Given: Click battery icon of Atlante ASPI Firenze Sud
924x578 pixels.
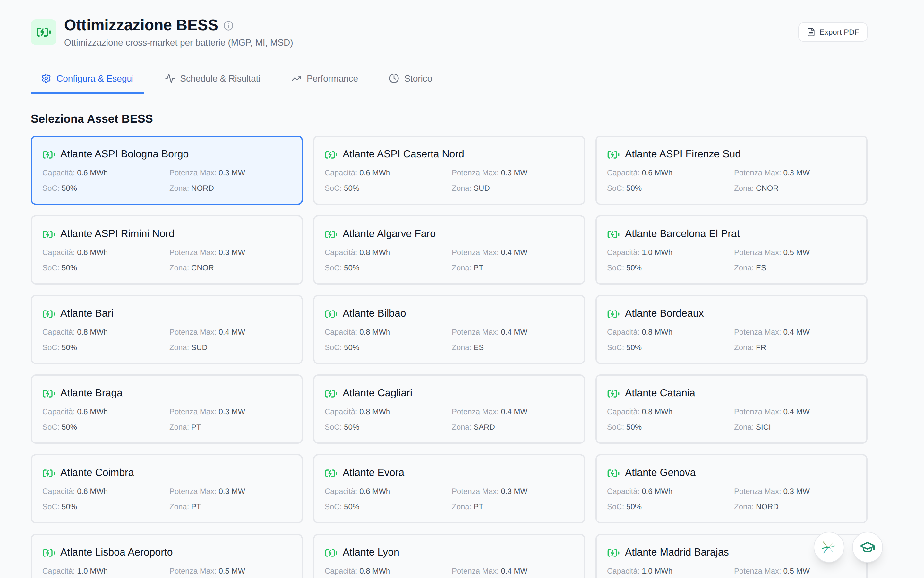Looking at the screenshot, I should 613,154.
